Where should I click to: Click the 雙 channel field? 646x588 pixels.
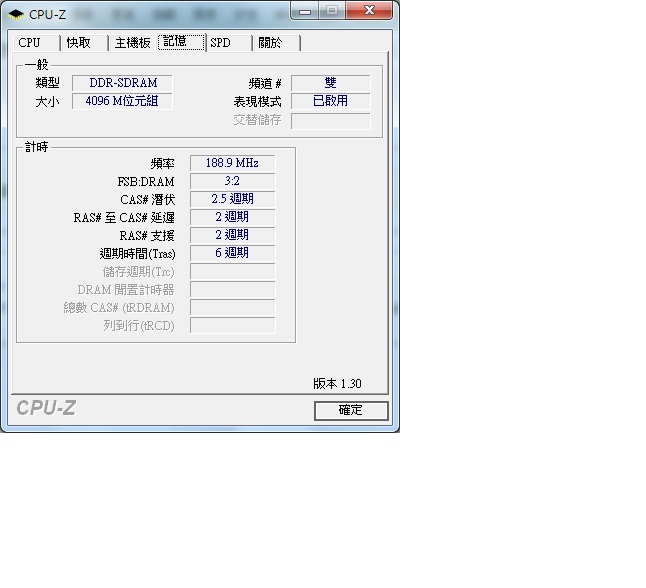[x=330, y=83]
